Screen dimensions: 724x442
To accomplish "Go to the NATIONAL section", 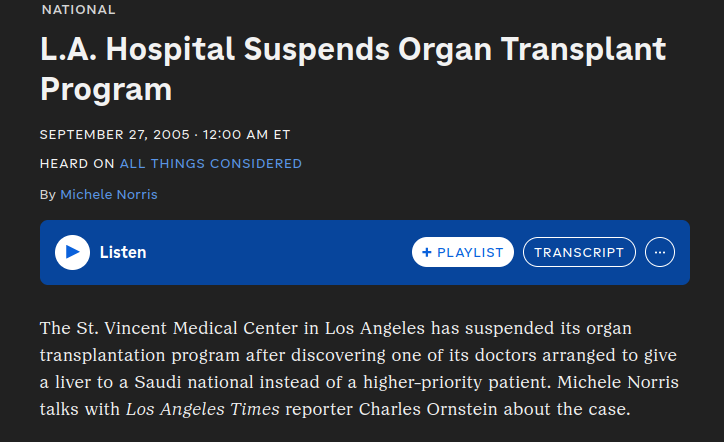I will pyautogui.click(x=78, y=10).
